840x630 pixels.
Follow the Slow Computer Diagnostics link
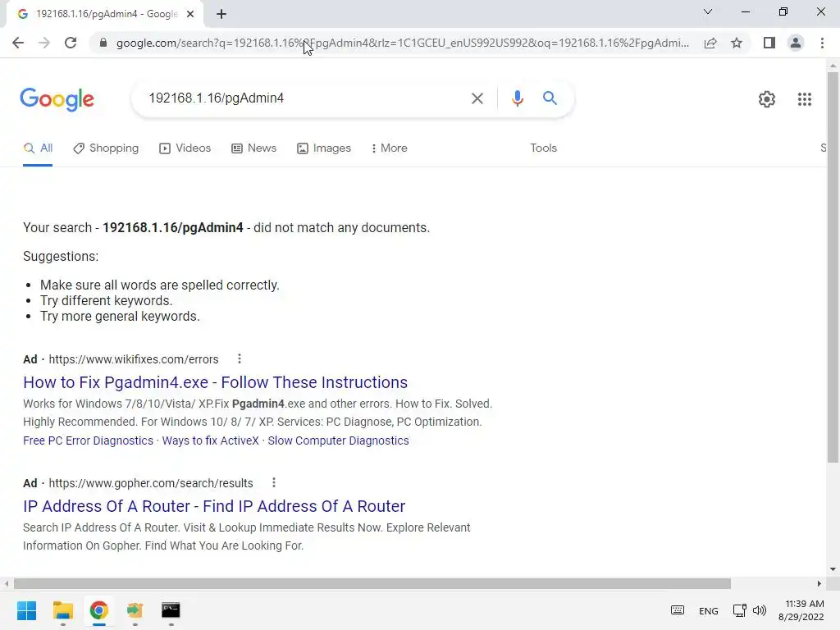click(x=338, y=441)
